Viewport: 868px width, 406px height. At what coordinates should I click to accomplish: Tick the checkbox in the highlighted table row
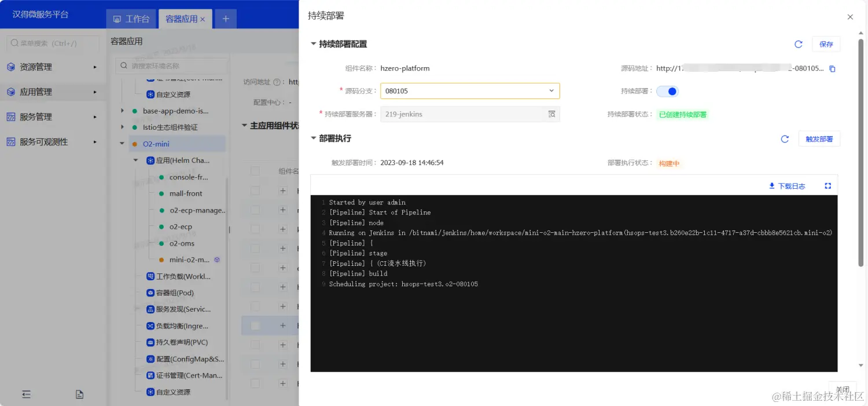(255, 325)
